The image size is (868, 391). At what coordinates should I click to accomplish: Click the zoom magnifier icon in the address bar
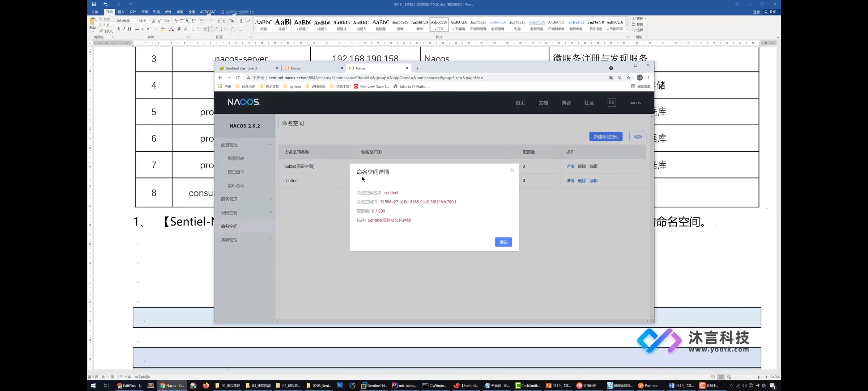tap(620, 77)
